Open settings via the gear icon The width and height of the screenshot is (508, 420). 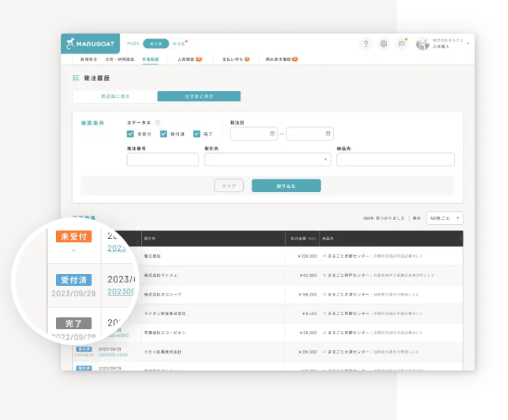click(384, 44)
